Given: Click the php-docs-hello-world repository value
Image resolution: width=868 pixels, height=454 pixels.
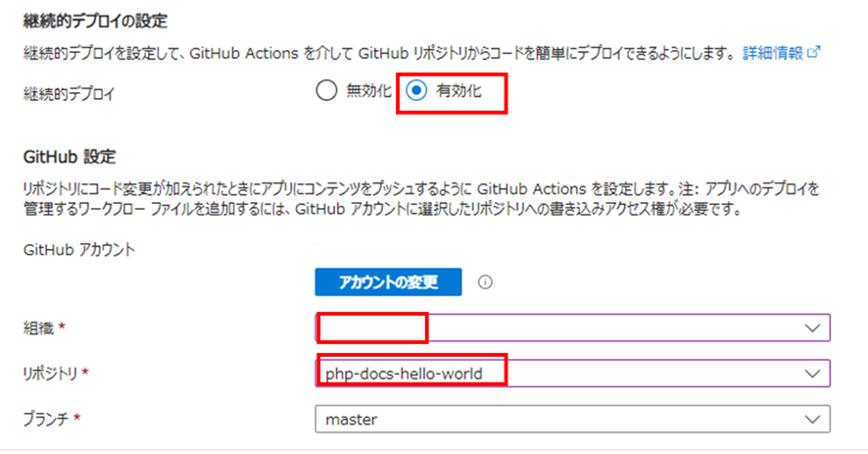Looking at the screenshot, I should tap(404, 374).
